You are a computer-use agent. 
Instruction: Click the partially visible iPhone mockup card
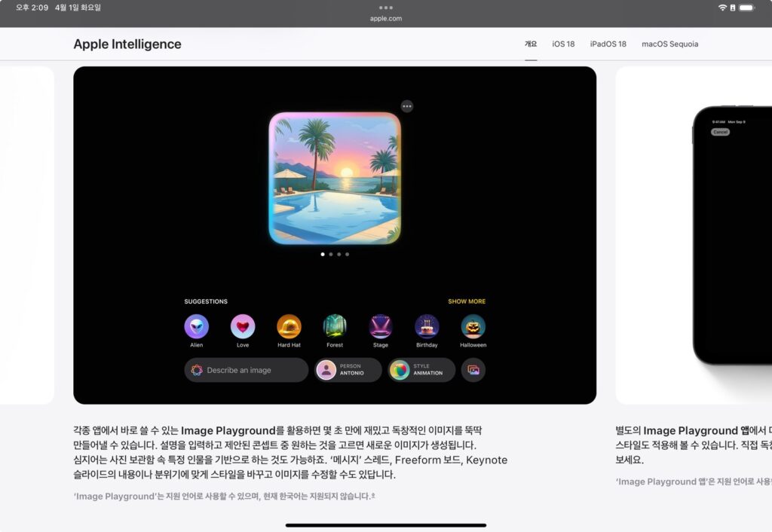[694, 235]
